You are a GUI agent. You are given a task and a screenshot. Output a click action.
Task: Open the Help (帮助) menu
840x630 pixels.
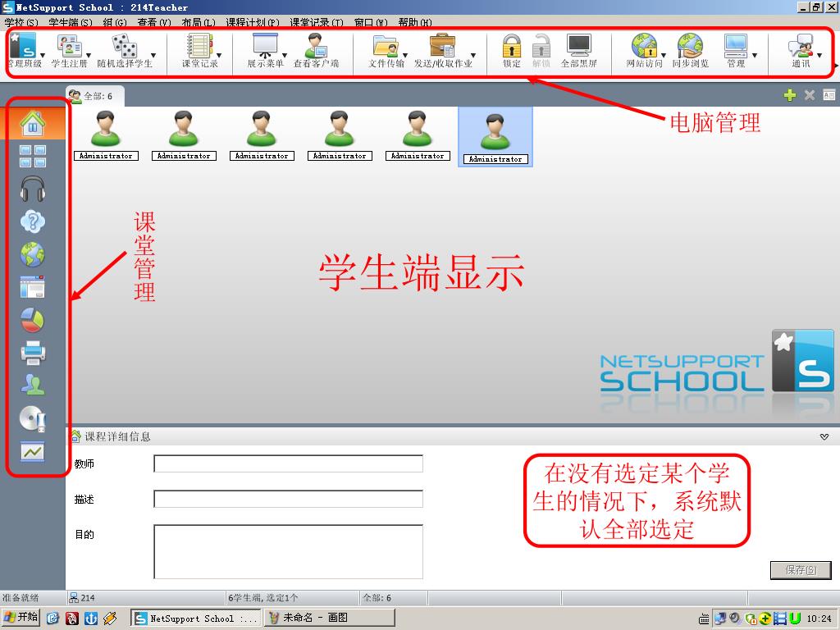(x=414, y=22)
